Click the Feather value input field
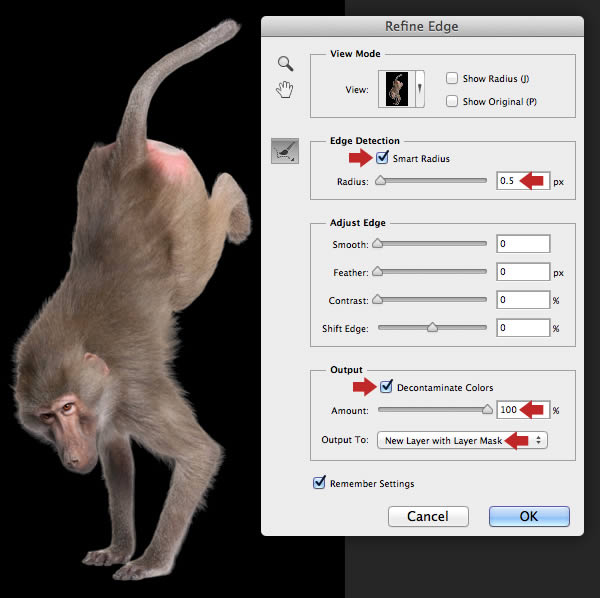 coord(523,272)
